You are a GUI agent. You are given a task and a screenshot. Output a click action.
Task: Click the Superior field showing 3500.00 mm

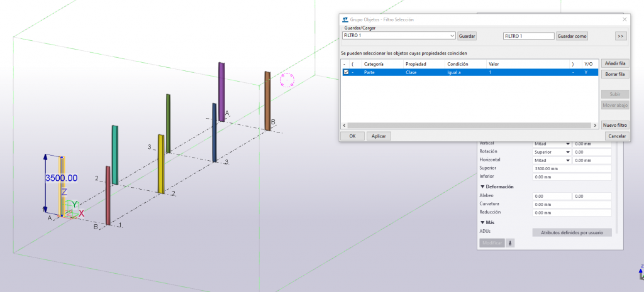coord(572,168)
